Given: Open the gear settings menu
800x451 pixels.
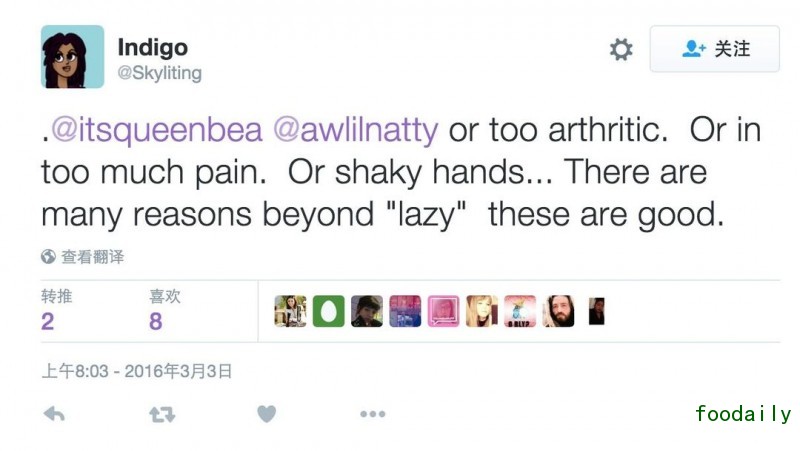Looking at the screenshot, I should tap(621, 50).
